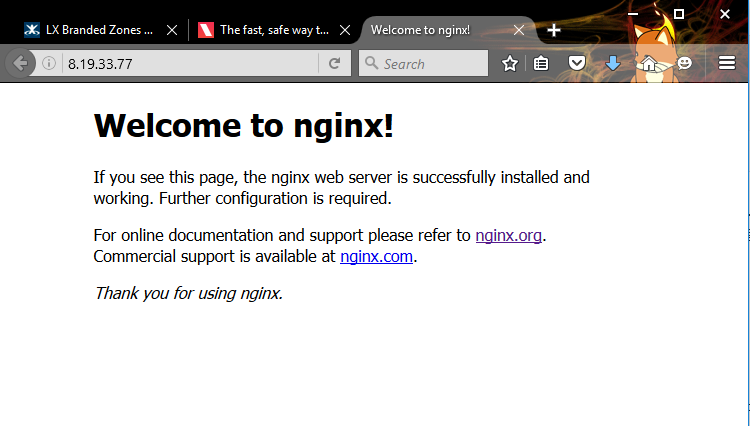This screenshot has width=750, height=426.
Task: Click the 'Further configuration is required' sentence
Action: point(275,198)
